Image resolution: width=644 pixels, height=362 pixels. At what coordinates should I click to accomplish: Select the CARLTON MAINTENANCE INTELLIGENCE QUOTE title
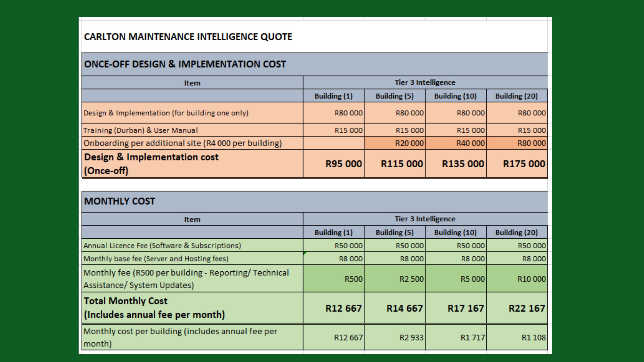tap(188, 37)
